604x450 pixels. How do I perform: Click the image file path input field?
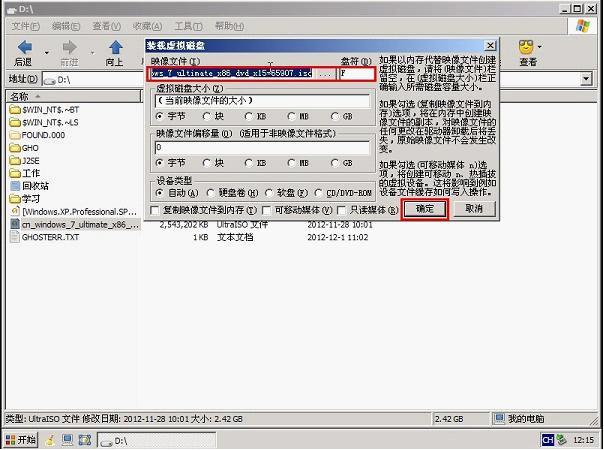[232, 73]
